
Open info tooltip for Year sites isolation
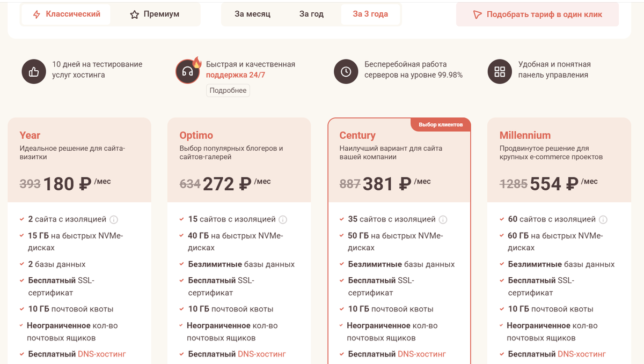[114, 219]
